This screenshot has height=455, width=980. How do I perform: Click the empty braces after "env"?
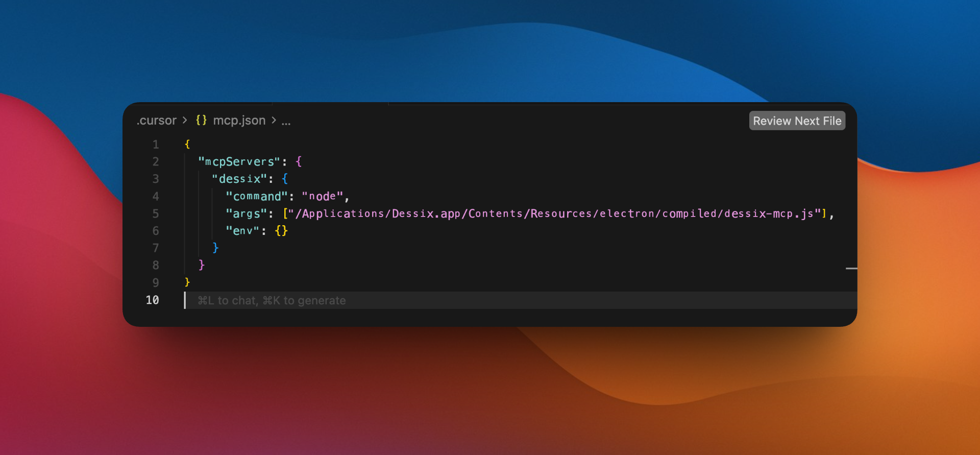click(281, 231)
